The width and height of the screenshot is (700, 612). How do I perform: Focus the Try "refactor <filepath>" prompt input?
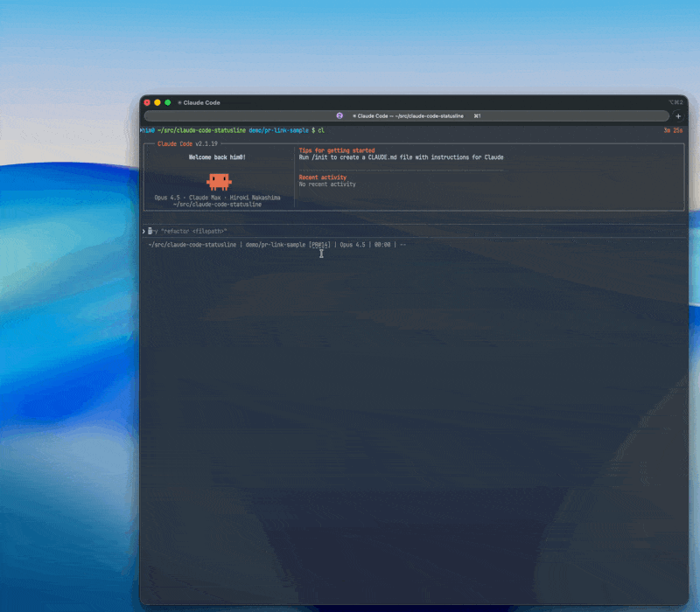tap(414, 231)
